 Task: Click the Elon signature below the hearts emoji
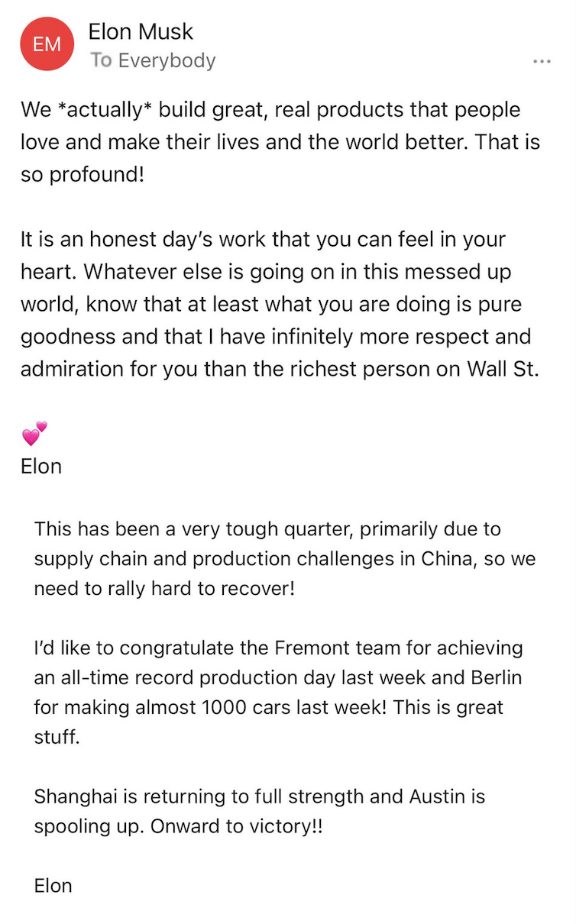coord(41,466)
